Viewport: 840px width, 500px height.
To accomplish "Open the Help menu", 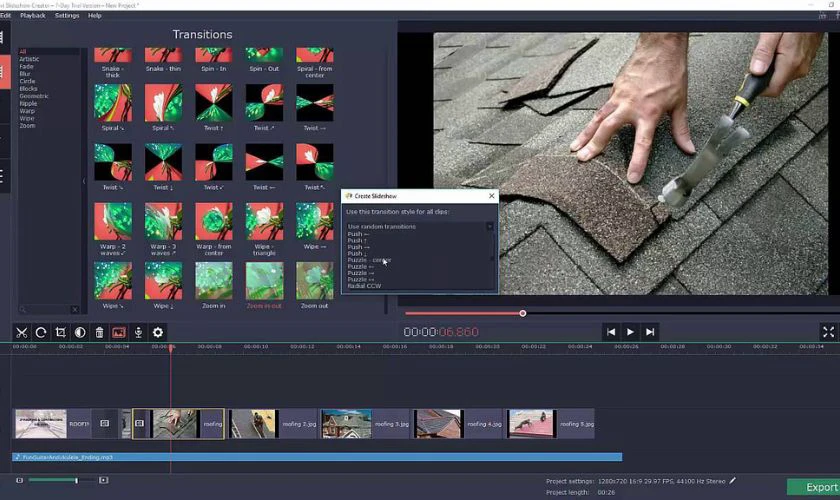I will pos(95,16).
